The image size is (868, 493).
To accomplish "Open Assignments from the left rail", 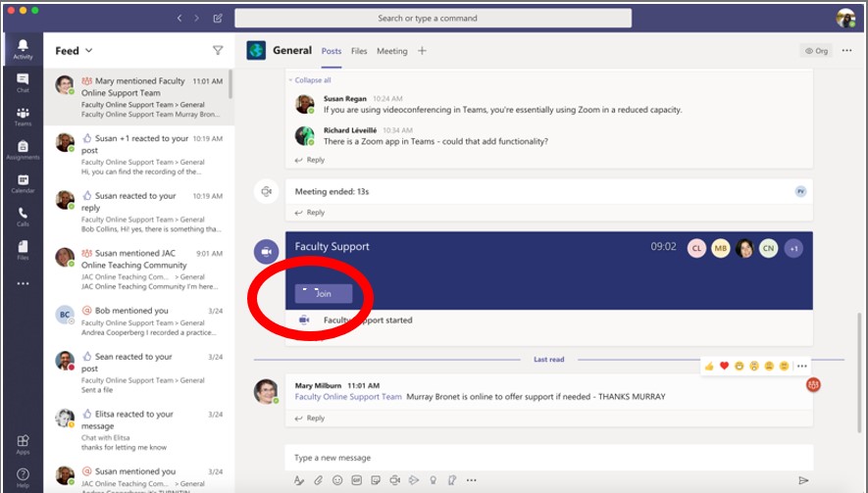I will pyautogui.click(x=23, y=149).
